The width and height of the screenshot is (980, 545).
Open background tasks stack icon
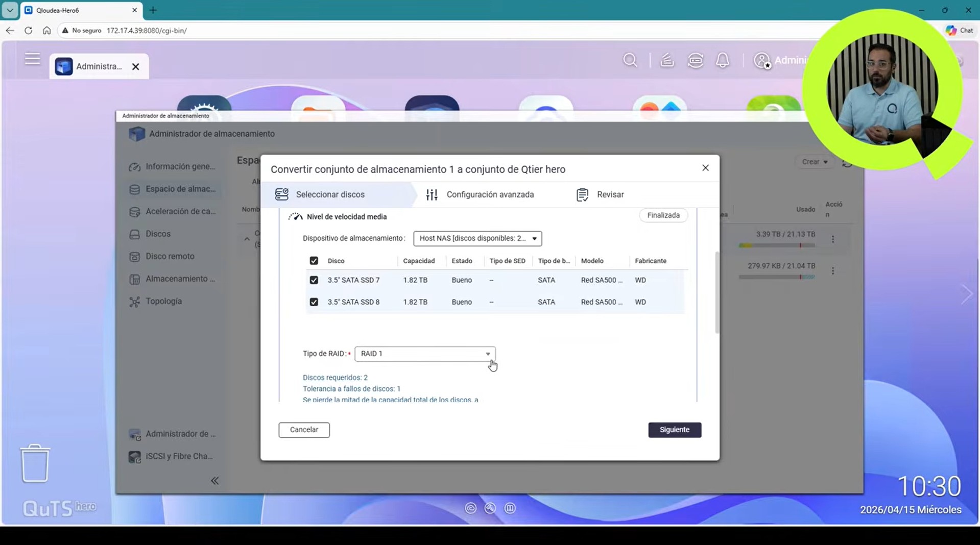coord(667,60)
